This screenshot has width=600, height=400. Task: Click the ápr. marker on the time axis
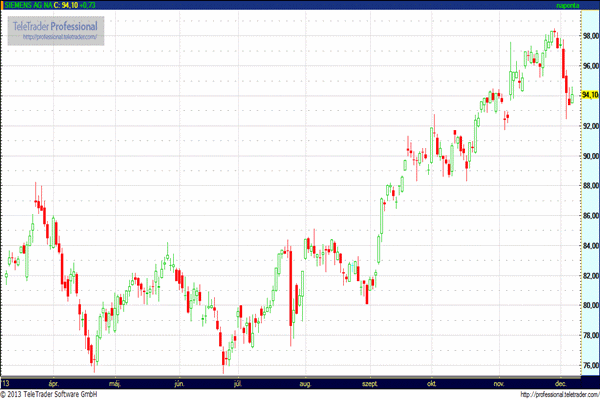pyautogui.click(x=54, y=384)
